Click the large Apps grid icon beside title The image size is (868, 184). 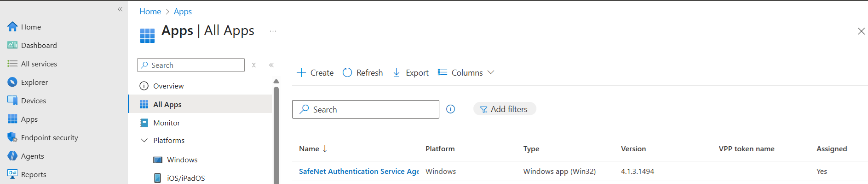click(147, 36)
